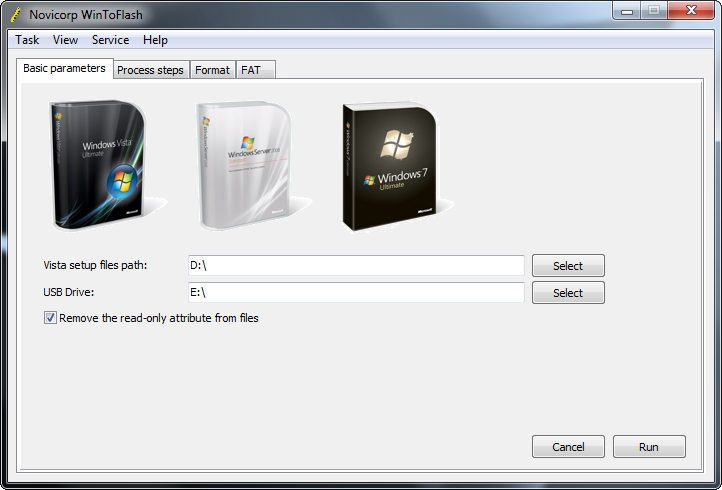Screen dimensions: 722x490
Task: Click the 'Vista setup files path:' label
Action: pyautogui.click(x=95, y=265)
